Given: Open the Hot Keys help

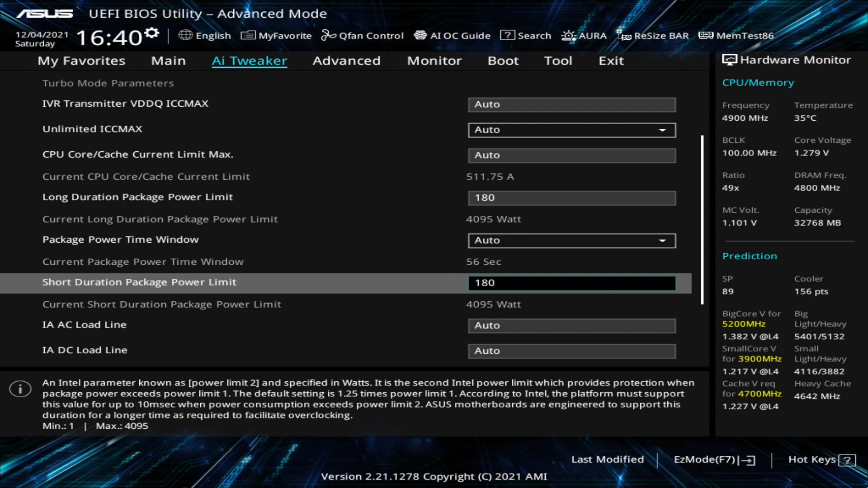Looking at the screenshot, I should pyautogui.click(x=821, y=460).
